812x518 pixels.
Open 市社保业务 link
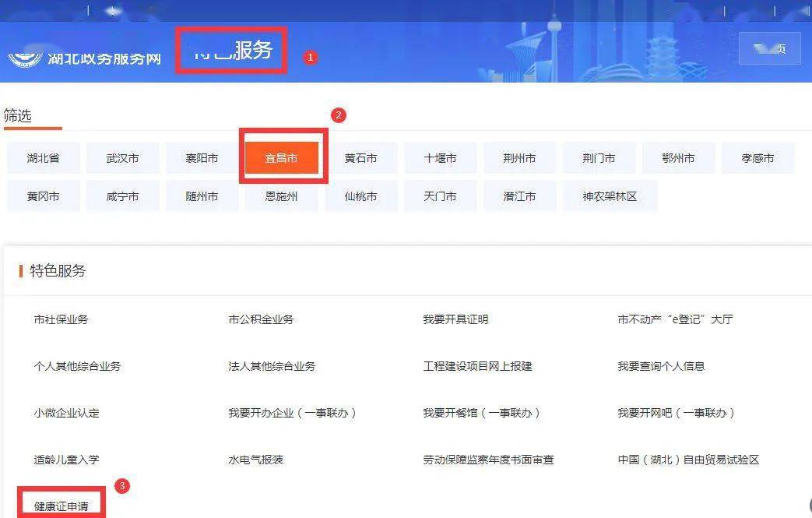tap(61, 319)
